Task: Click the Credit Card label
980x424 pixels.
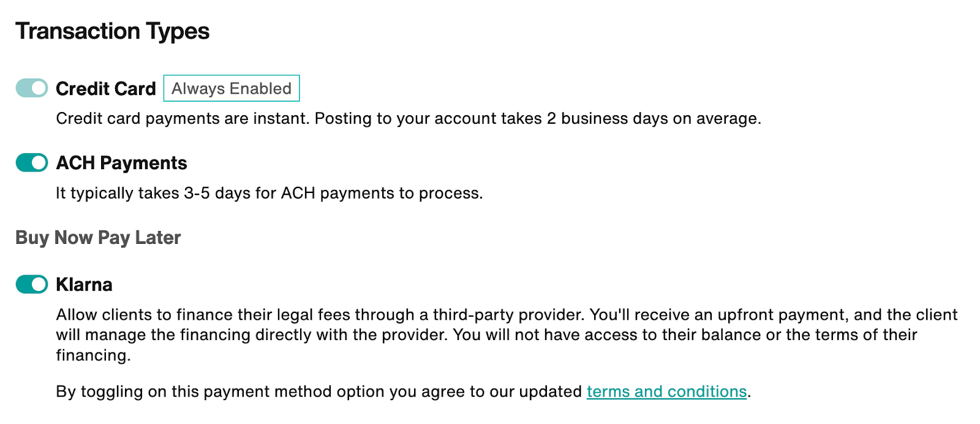Action: 106,89
